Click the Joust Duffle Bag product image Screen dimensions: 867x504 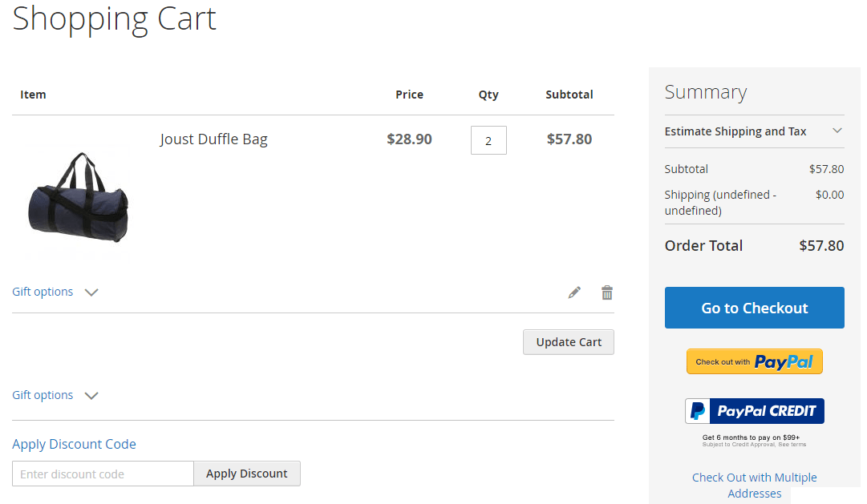pos(77,198)
